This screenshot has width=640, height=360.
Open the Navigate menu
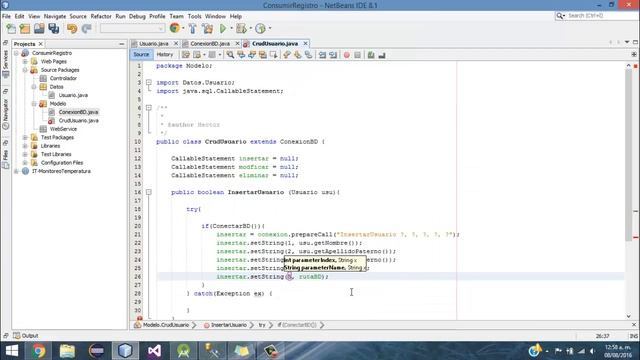pos(55,16)
